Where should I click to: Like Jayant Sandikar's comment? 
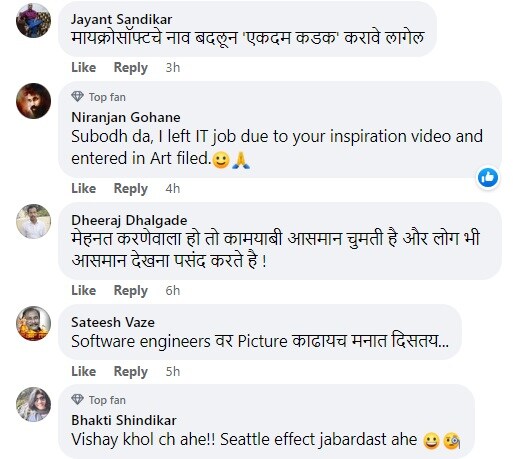click(84, 67)
